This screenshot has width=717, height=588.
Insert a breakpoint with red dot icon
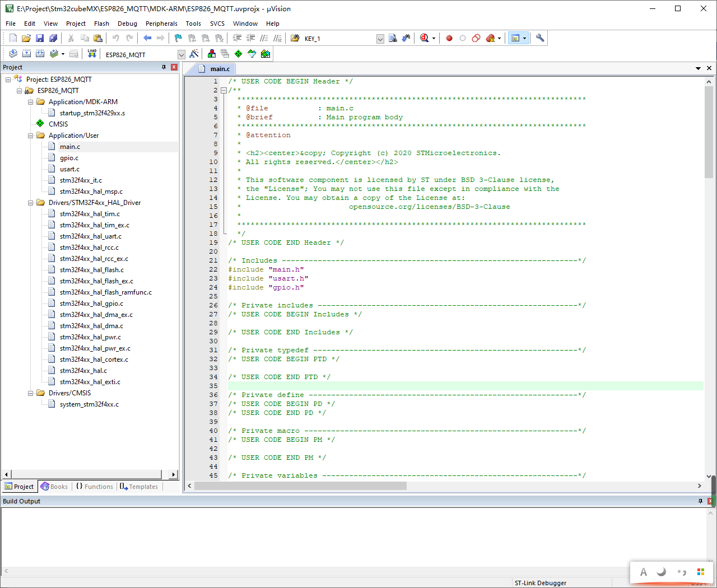(x=449, y=38)
